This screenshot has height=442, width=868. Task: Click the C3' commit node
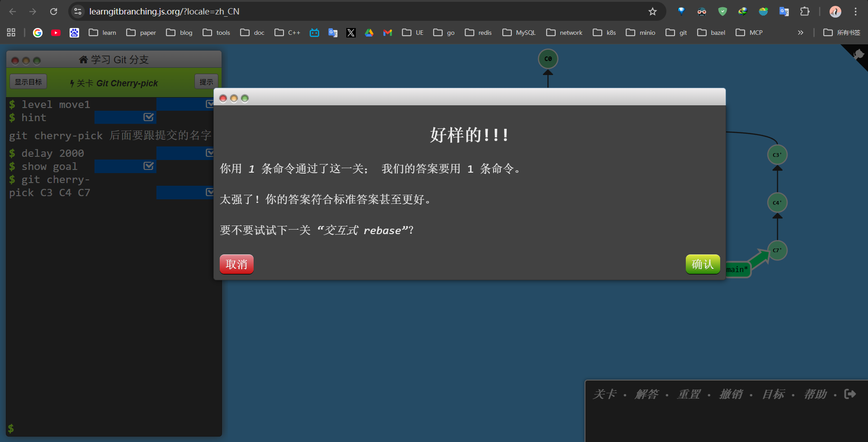(777, 155)
